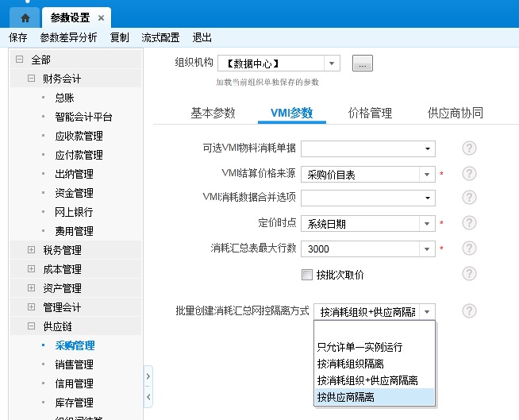519x420 pixels.
Task: Collapse the left panel with splitter arrow
Action: click(x=148, y=395)
